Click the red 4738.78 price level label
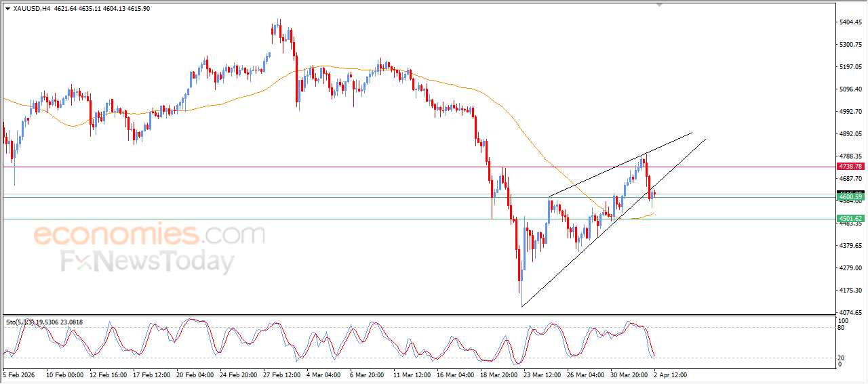 (x=850, y=166)
